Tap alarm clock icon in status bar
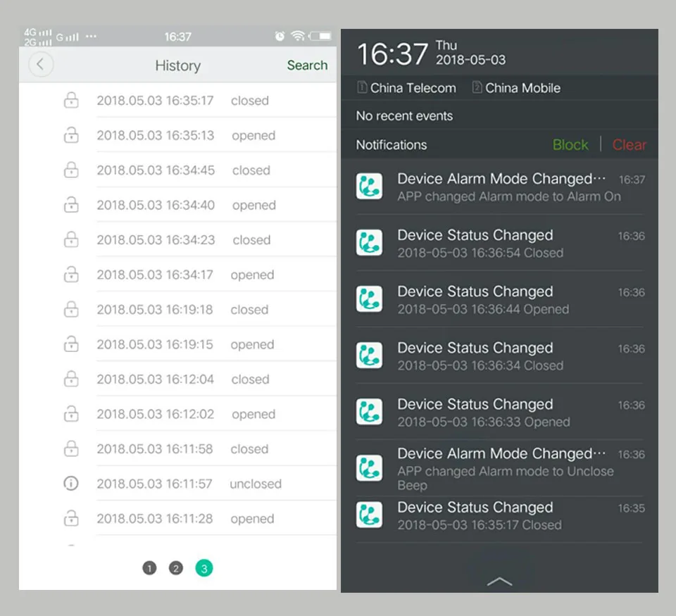676x616 pixels. [x=280, y=36]
